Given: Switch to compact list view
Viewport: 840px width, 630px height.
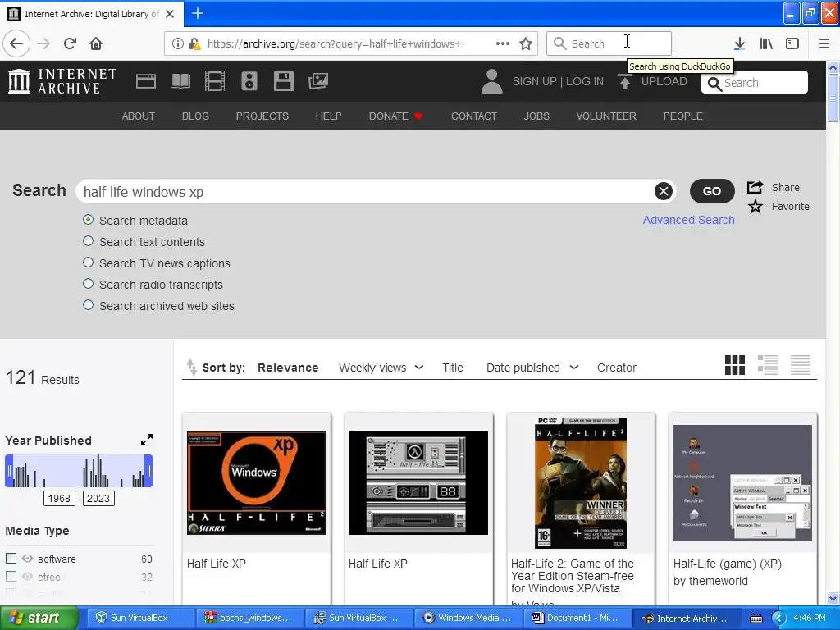Looking at the screenshot, I should pyautogui.click(x=801, y=365).
